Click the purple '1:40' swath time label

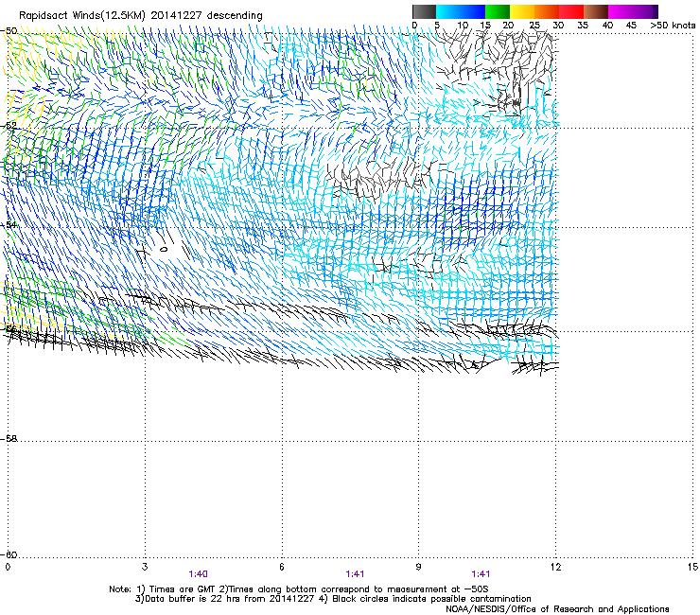click(199, 574)
